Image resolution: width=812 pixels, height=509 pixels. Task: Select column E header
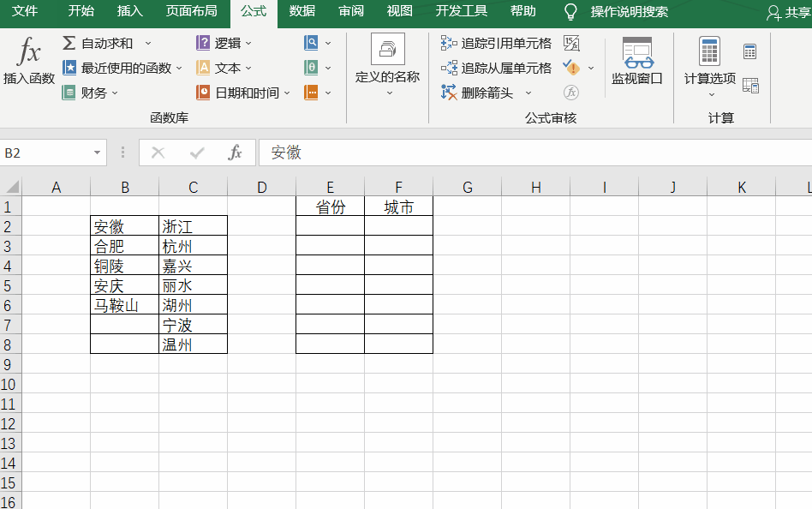(331, 187)
